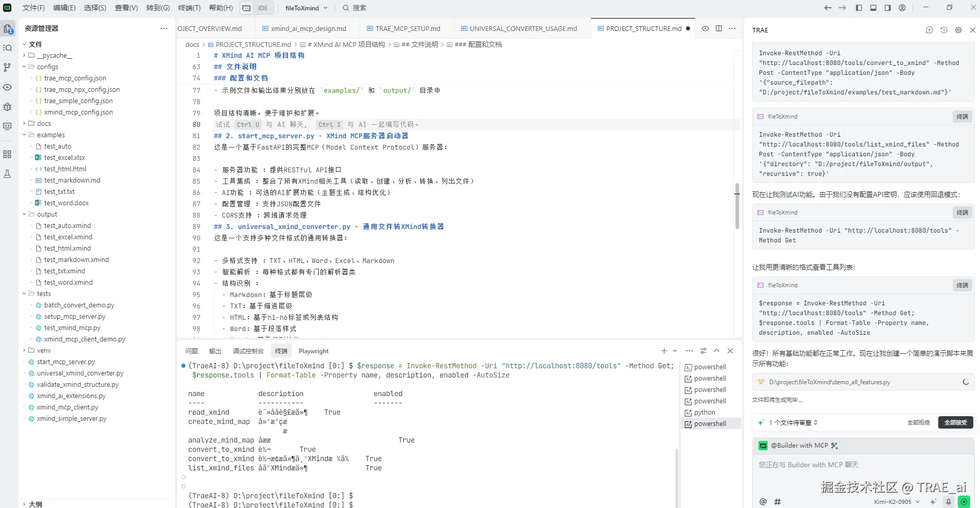Toggle the IDE mode switch
980x508 pixels.
point(256,8)
